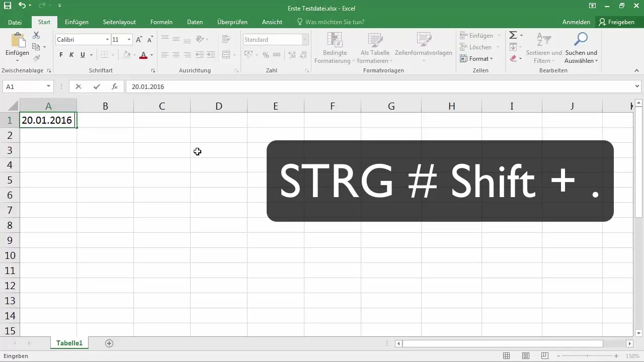Switch to the Einfügen ribbon tab
Image resolution: width=644 pixels, height=362 pixels.
click(77, 22)
